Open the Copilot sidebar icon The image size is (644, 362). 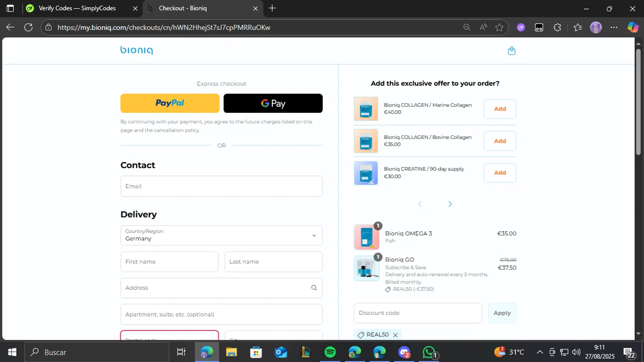point(633,27)
